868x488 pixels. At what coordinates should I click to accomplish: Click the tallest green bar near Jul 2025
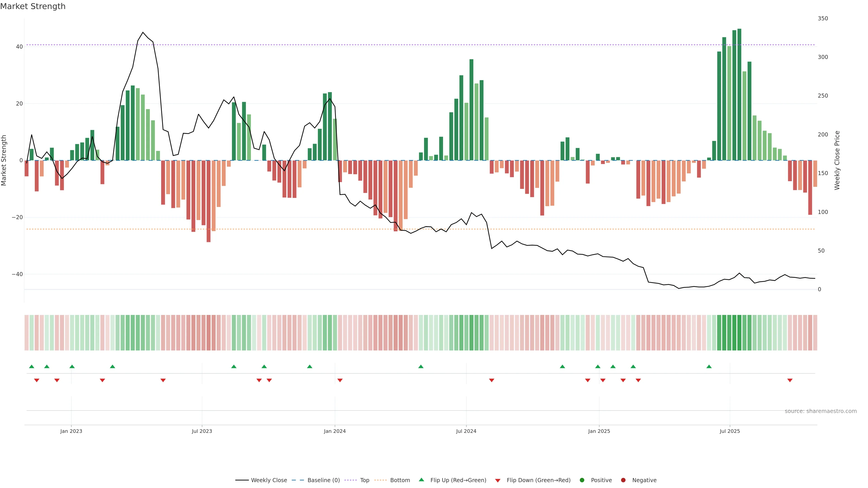click(739, 94)
